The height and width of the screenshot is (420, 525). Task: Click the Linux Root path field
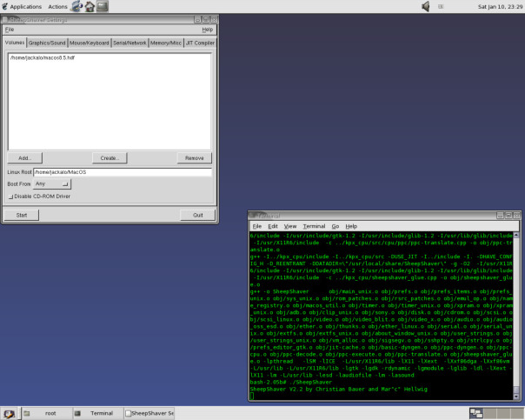[123, 172]
